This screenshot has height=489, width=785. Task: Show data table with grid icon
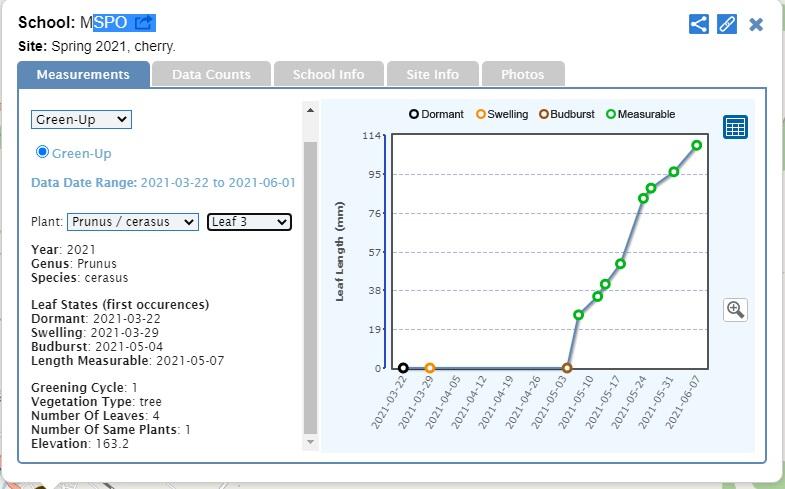pyautogui.click(x=735, y=127)
